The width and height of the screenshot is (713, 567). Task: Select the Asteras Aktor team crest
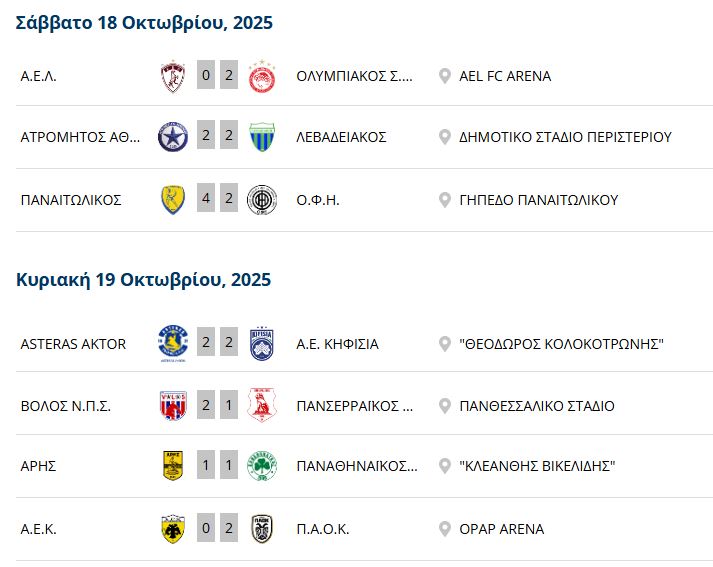(173, 344)
